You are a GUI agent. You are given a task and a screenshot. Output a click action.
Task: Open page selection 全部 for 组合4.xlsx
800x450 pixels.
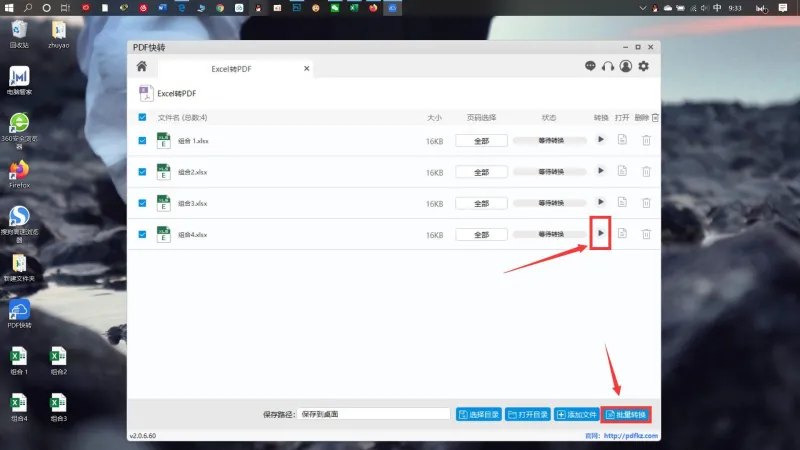coord(481,235)
